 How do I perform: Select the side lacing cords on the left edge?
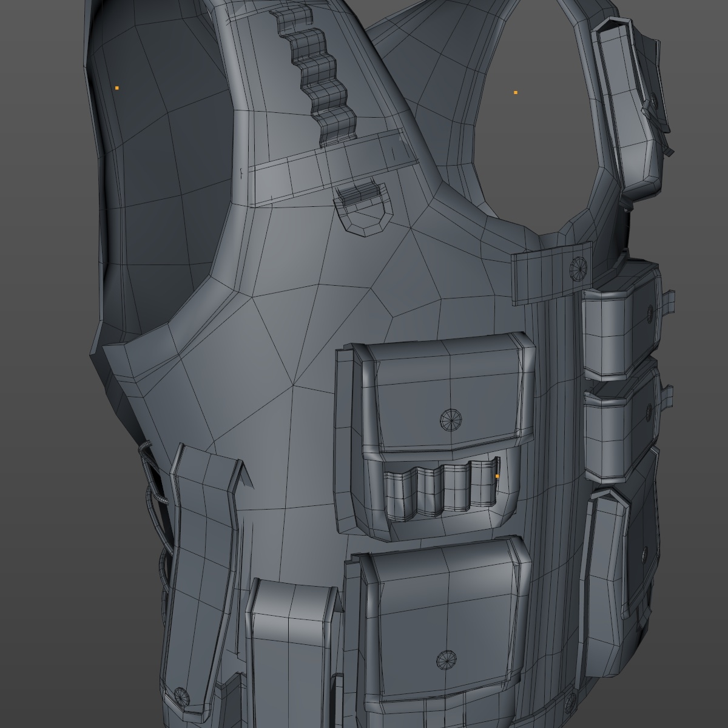point(153,497)
